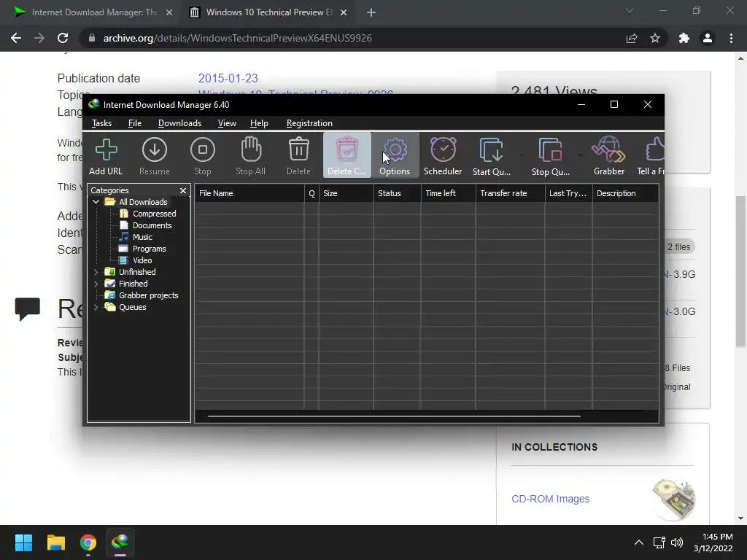This screenshot has width=747, height=560.
Task: Close the Categories panel
Action: point(183,190)
